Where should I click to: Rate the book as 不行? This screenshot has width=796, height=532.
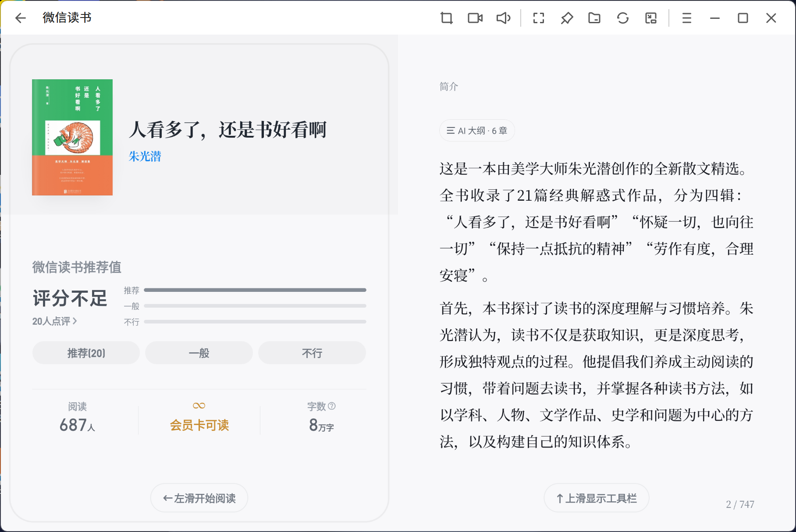tap(312, 353)
